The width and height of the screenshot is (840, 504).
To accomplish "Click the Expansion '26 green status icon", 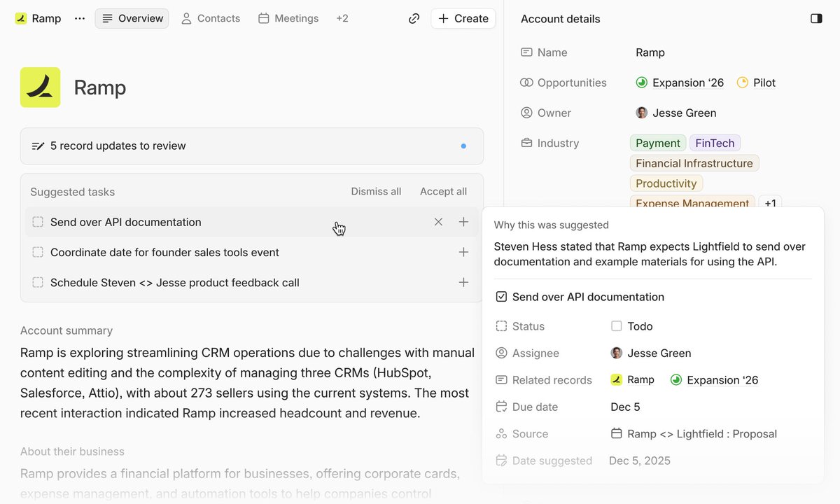I will (x=641, y=83).
